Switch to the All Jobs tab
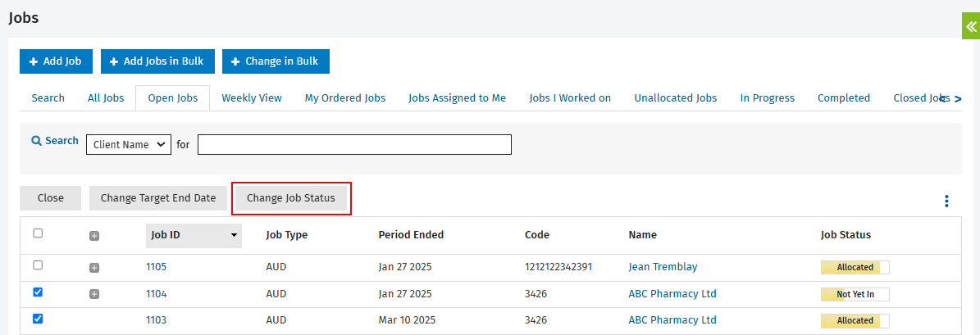 pyautogui.click(x=106, y=98)
